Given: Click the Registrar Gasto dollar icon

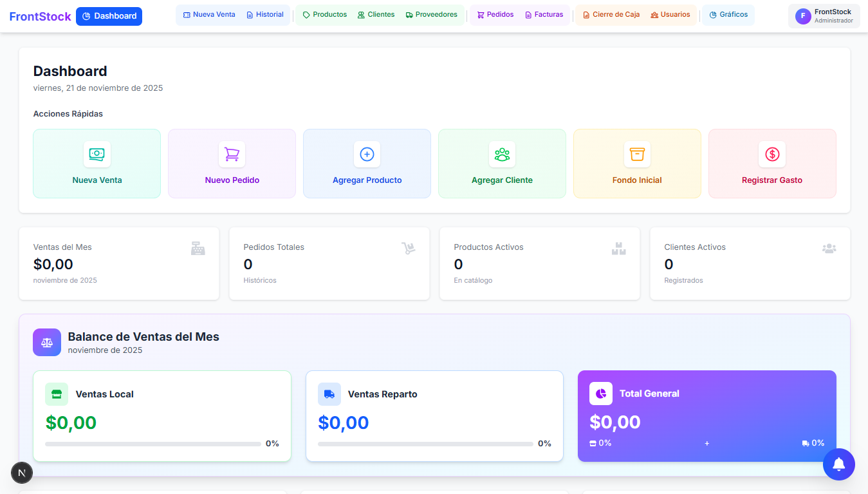Looking at the screenshot, I should [771, 154].
